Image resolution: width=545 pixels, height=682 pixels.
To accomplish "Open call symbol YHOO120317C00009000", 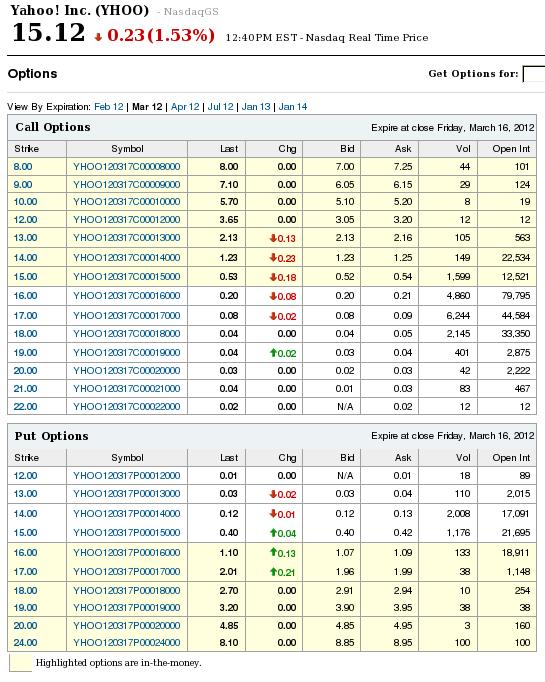I will (127, 184).
